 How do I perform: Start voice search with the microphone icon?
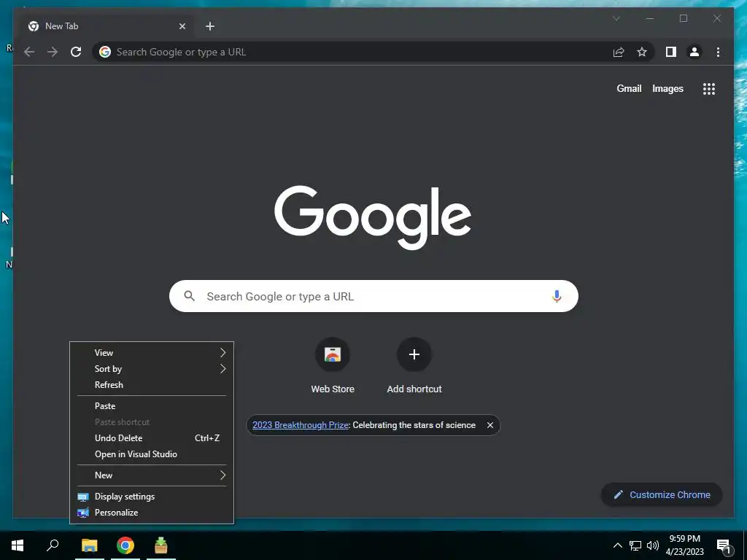(x=557, y=296)
